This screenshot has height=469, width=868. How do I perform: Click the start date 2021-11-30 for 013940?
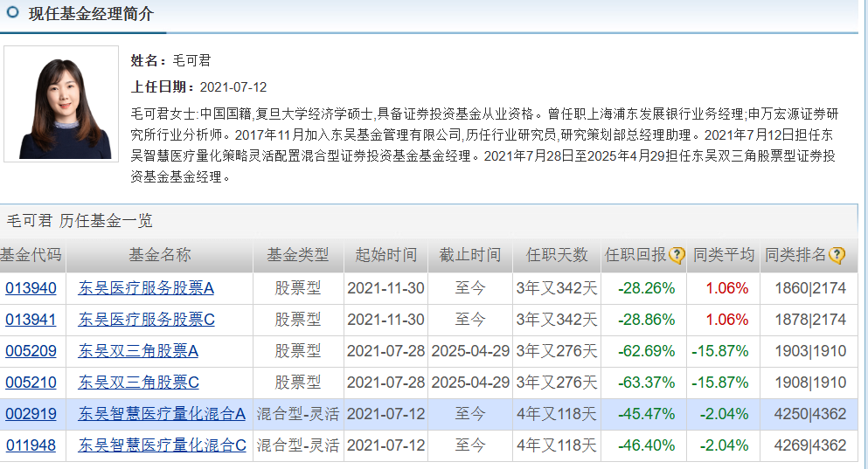tap(385, 288)
